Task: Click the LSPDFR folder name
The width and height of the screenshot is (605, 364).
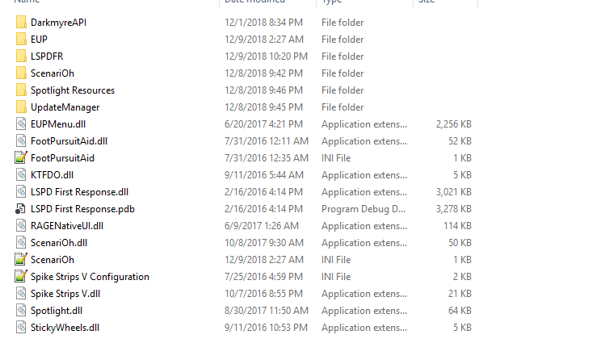Action: point(47,56)
